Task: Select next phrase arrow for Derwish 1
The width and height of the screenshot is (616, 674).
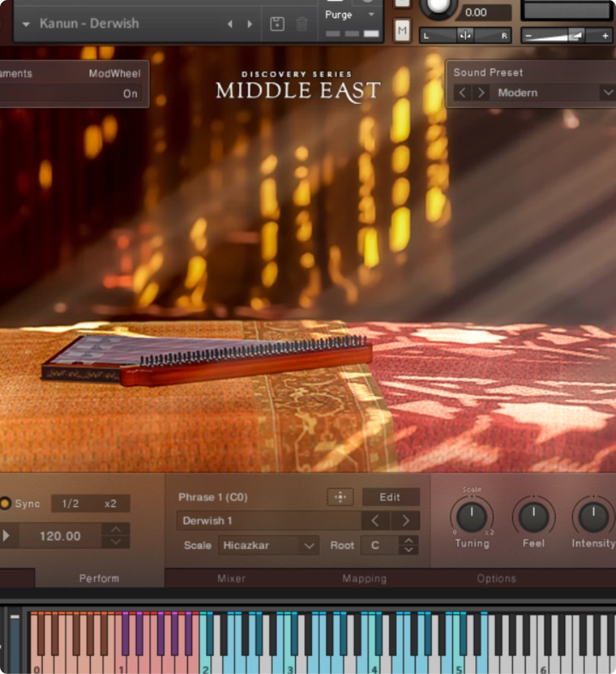Action: [x=405, y=521]
